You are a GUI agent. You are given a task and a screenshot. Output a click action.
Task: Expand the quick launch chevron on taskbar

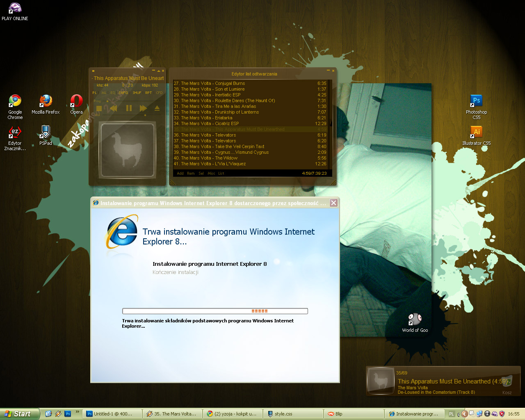pyautogui.click(x=77, y=412)
